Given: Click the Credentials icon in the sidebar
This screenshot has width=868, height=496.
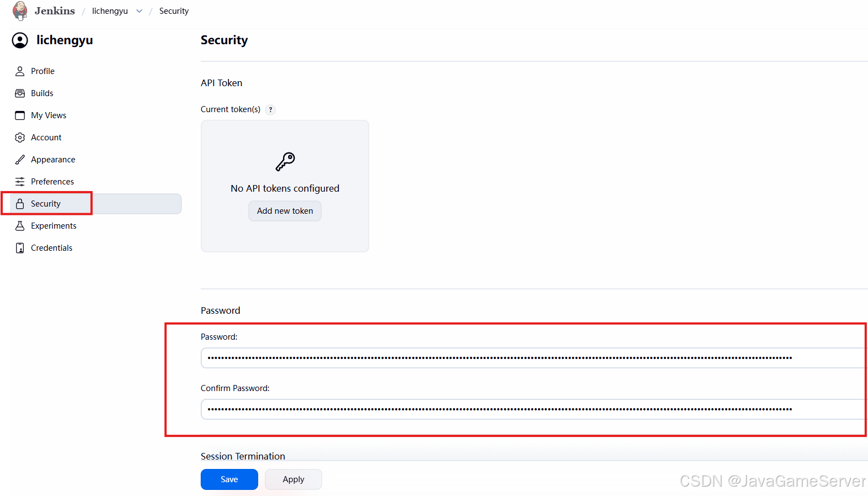Looking at the screenshot, I should [20, 248].
